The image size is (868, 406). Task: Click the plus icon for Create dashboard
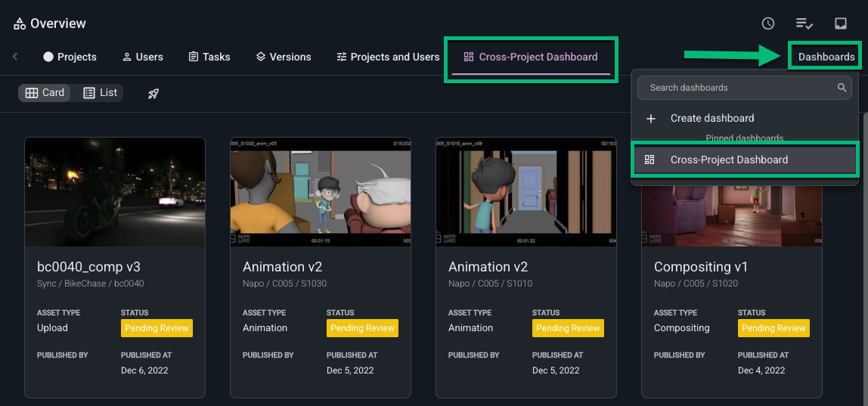pyautogui.click(x=651, y=119)
